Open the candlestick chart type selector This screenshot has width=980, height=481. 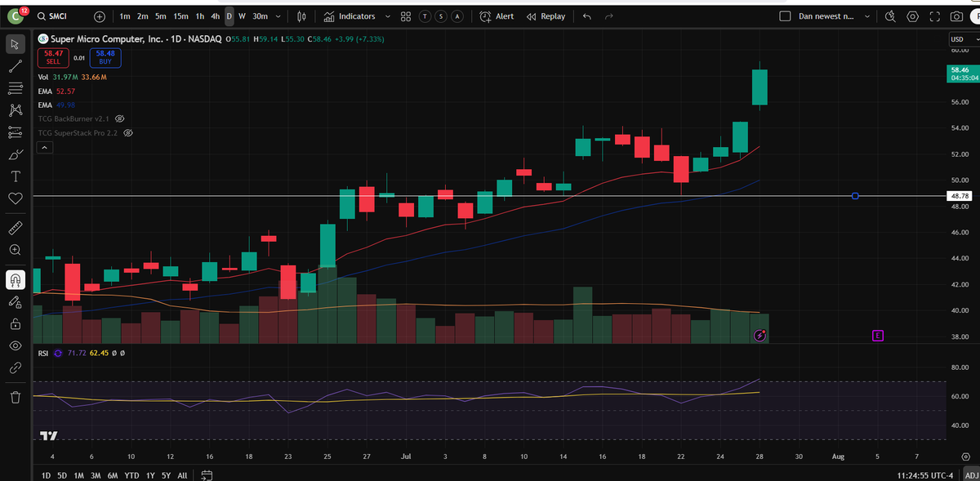pyautogui.click(x=301, y=16)
